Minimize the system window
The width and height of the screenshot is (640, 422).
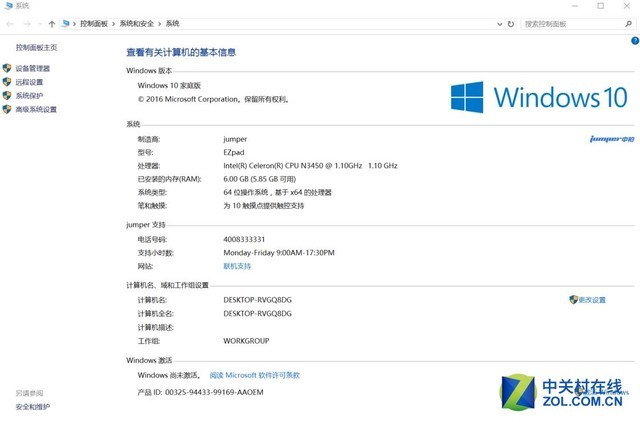point(575,6)
